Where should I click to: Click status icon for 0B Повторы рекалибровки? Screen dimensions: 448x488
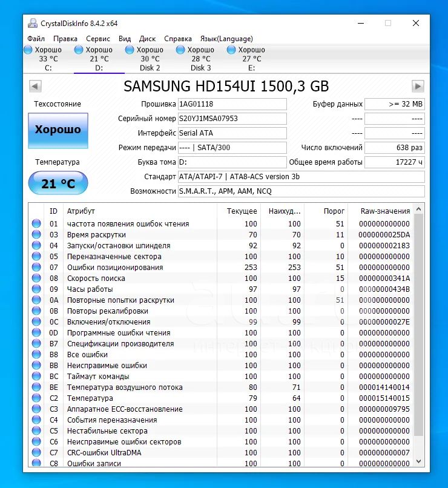[36, 311]
